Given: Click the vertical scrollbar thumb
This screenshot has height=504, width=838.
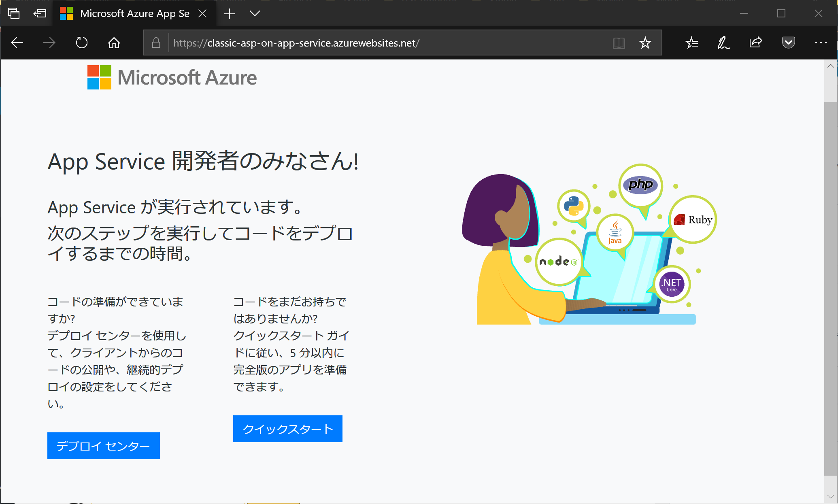Looking at the screenshot, I should 831,289.
